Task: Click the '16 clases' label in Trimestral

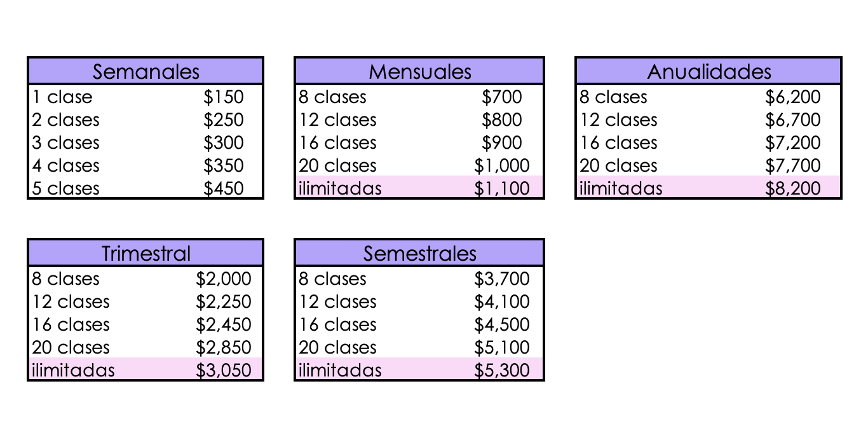Action: click(71, 325)
